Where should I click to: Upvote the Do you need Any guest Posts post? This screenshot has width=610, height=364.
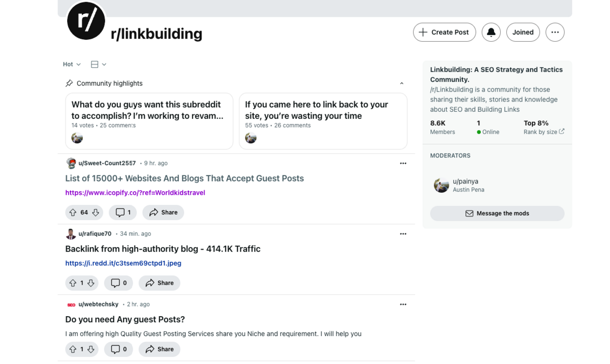[x=73, y=349]
